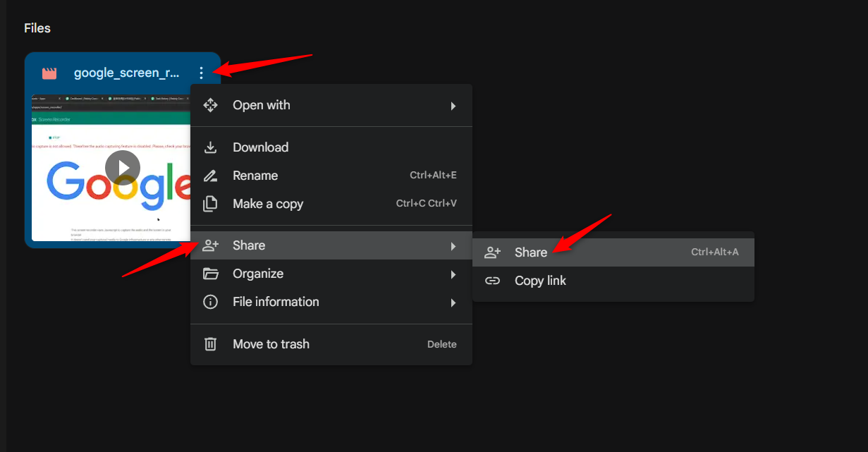
Task: Choose Share in the submenu
Action: point(613,252)
